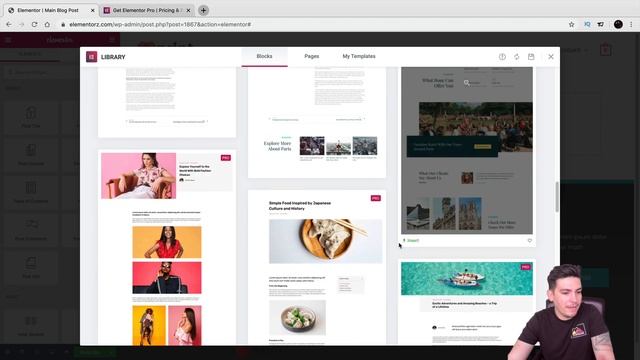Open the browser profile avatar
Viewport: 640px width, 360px height.
[618, 24]
